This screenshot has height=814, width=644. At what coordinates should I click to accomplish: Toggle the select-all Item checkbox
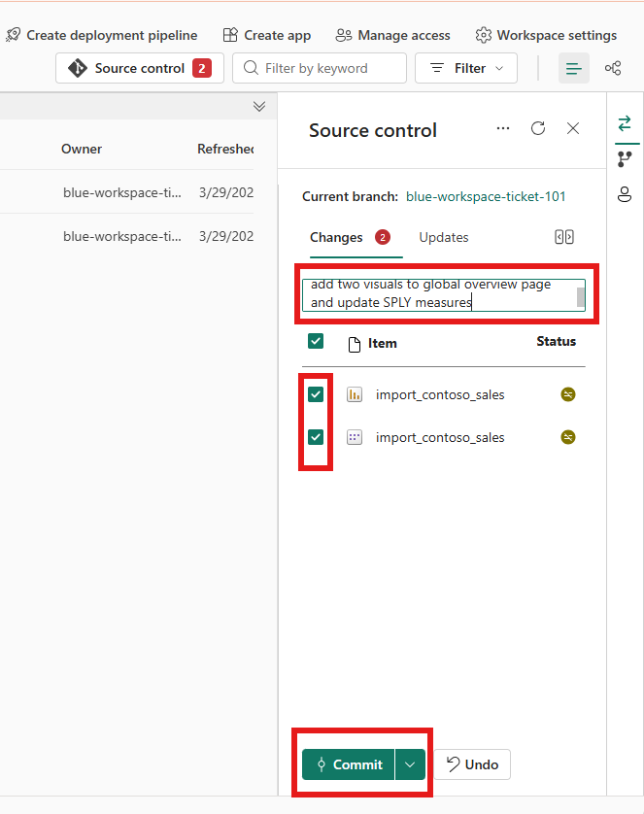pyautogui.click(x=316, y=342)
